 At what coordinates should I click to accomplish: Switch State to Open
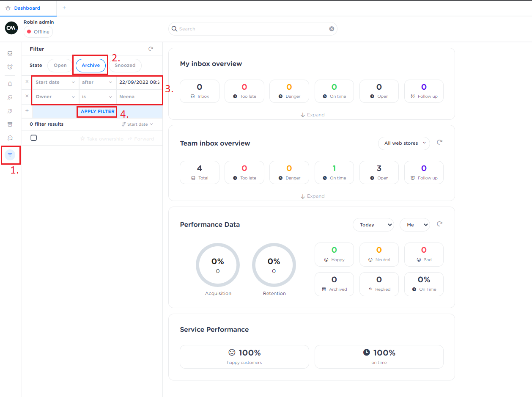coord(60,66)
